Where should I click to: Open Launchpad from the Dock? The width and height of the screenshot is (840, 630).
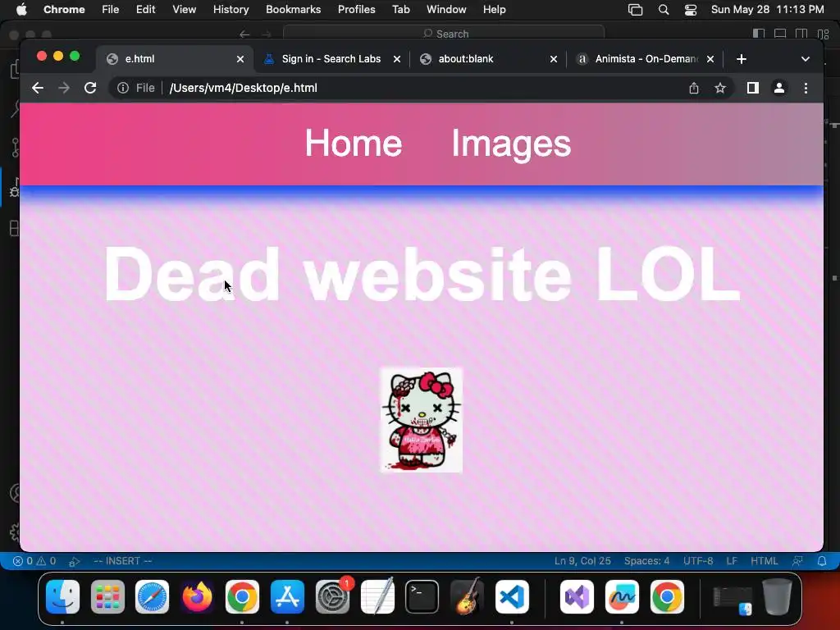[107, 596]
